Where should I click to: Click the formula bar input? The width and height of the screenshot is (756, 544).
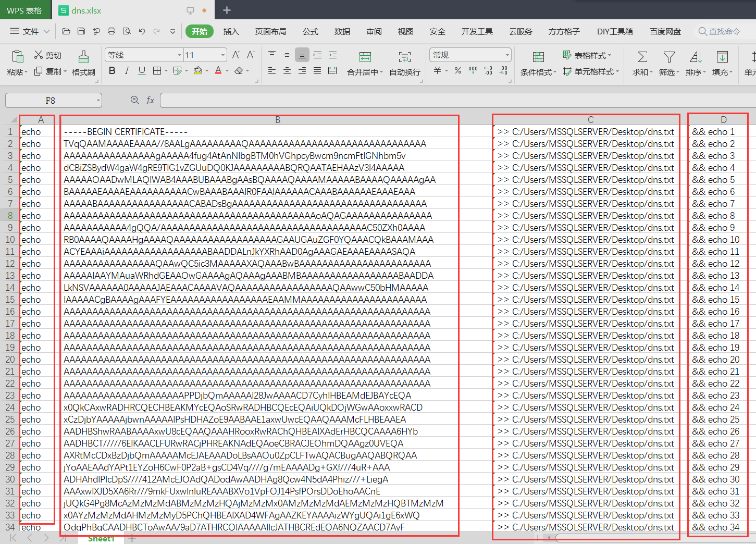coord(457,100)
